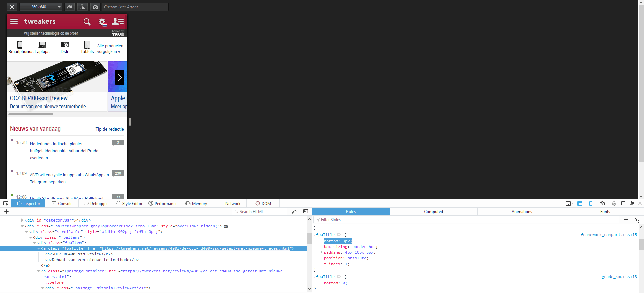The height and width of the screenshot is (293, 644).
Task: Open the tweakers hamburger menu
Action: [x=14, y=21]
